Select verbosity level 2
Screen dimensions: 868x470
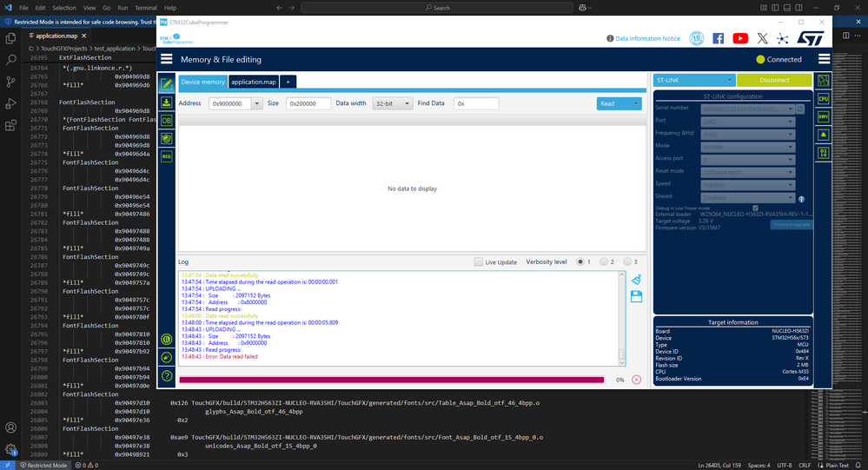click(604, 261)
